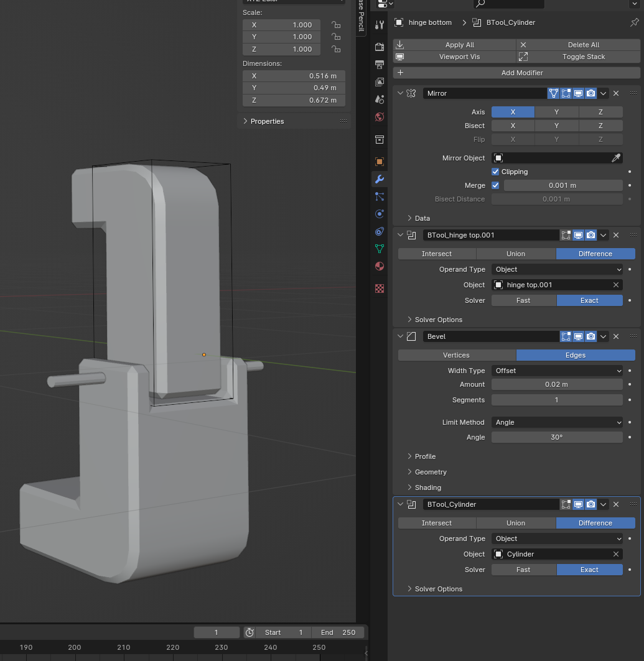Click the Bevel Amount value field
Viewport: 644px width, 661px height.
click(x=556, y=384)
